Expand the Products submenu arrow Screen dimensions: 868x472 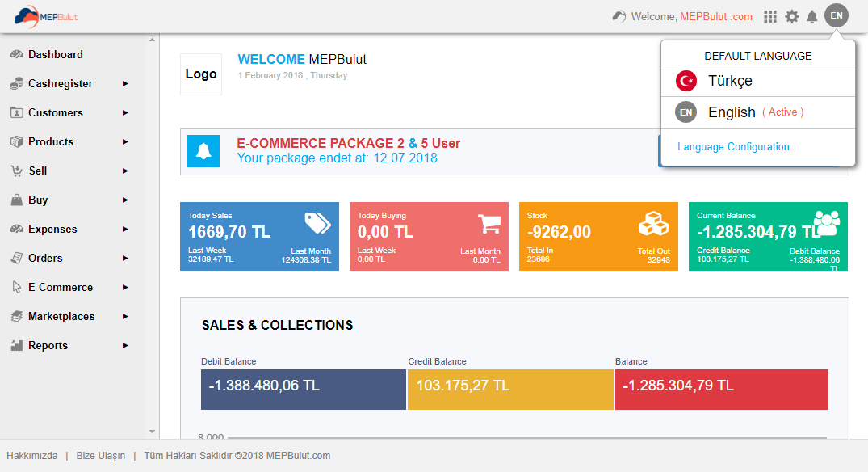point(125,141)
